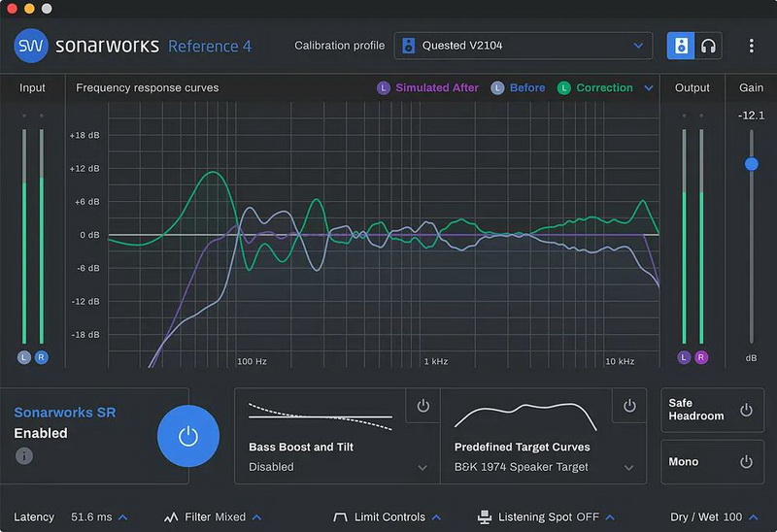Click the 51.6 ms latency value
This screenshot has width=777, height=532.
tap(91, 517)
